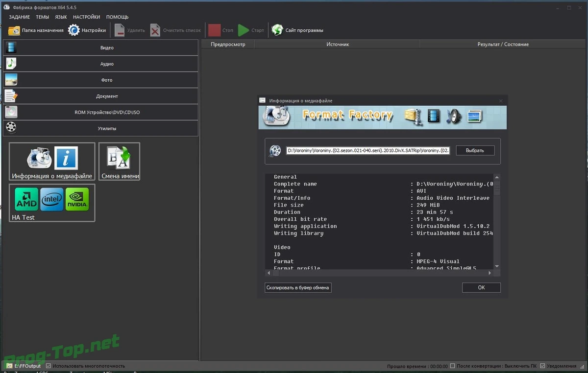Open the Папка назначения destination folder
This screenshot has width=588, height=373.
(x=36, y=30)
